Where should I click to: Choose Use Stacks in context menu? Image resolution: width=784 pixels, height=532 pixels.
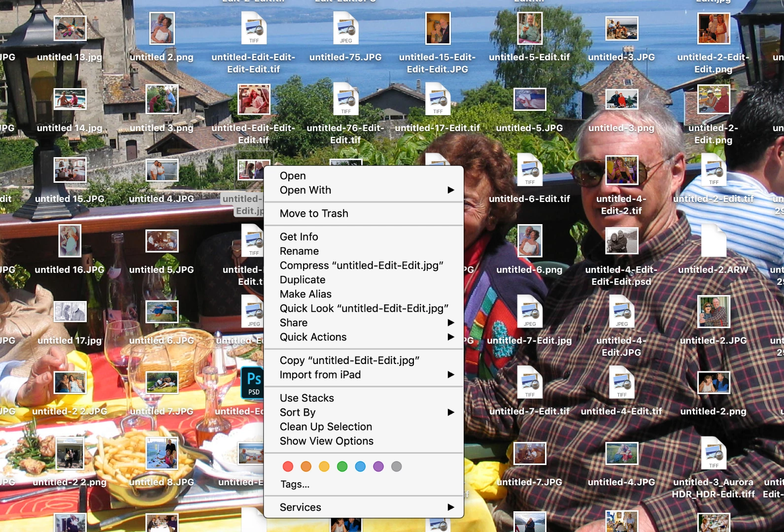[x=364, y=398]
